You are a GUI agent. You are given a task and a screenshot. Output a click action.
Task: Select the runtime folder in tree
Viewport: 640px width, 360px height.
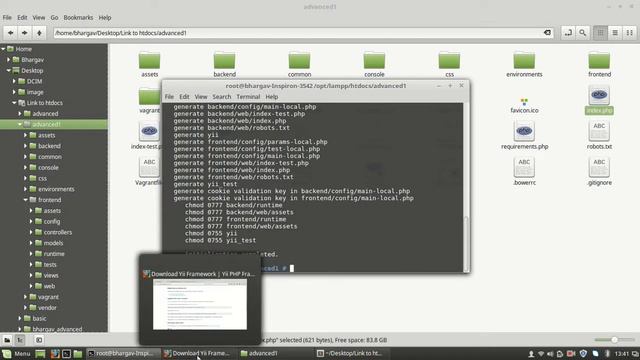(54, 254)
